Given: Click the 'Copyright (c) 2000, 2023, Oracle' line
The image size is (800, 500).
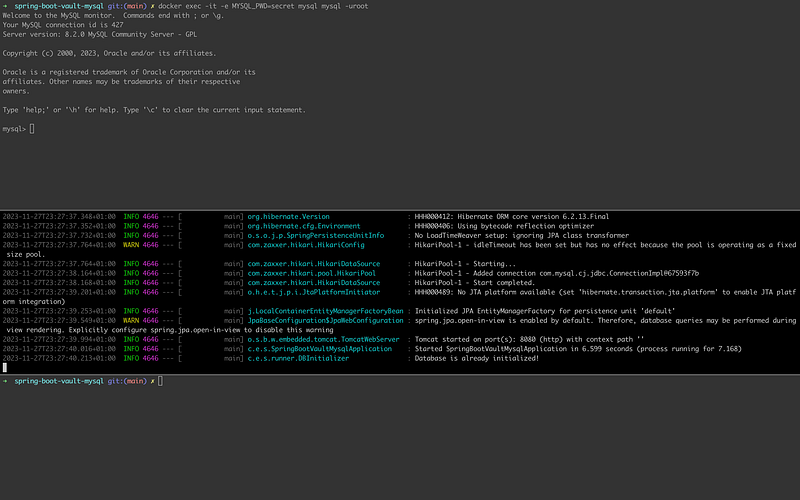Looking at the screenshot, I should click(x=109, y=53).
